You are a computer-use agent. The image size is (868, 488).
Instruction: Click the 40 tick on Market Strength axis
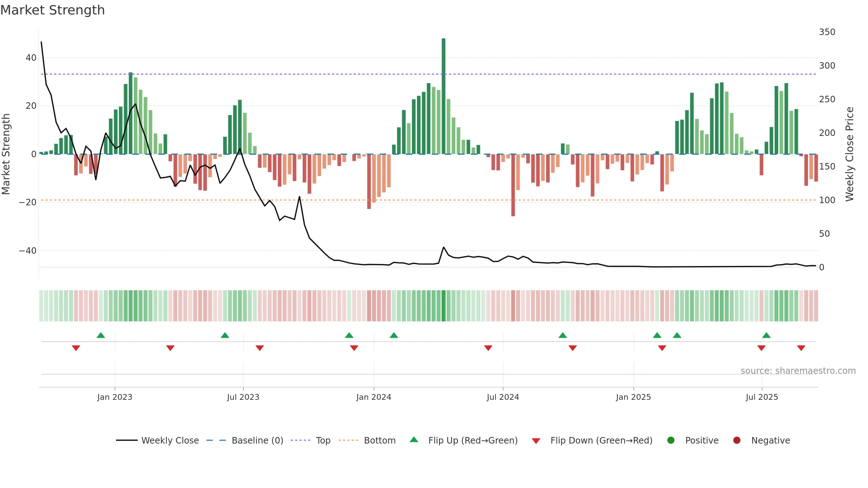click(x=31, y=58)
